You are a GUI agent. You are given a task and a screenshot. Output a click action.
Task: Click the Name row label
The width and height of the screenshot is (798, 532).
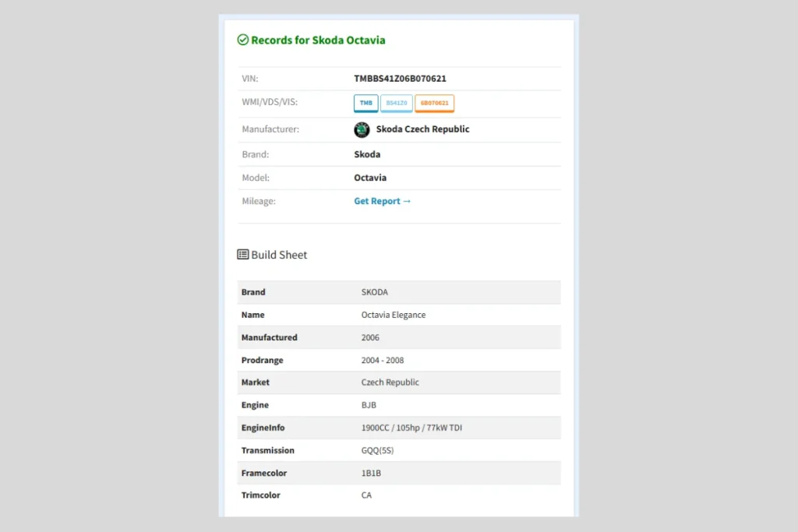(253, 315)
